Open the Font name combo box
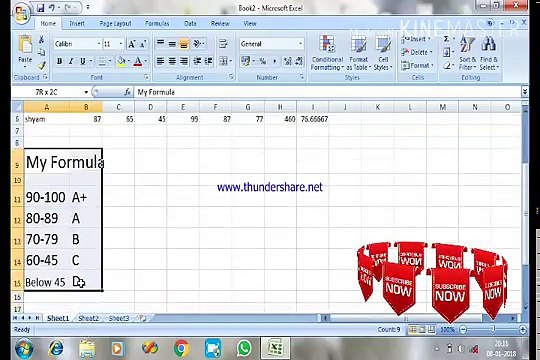 (77, 44)
